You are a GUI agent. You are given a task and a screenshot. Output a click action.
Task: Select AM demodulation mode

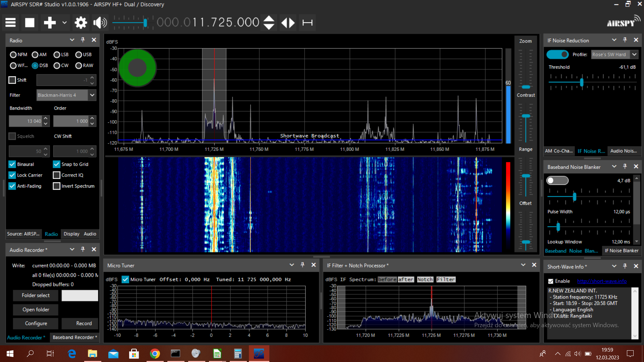coord(35,55)
